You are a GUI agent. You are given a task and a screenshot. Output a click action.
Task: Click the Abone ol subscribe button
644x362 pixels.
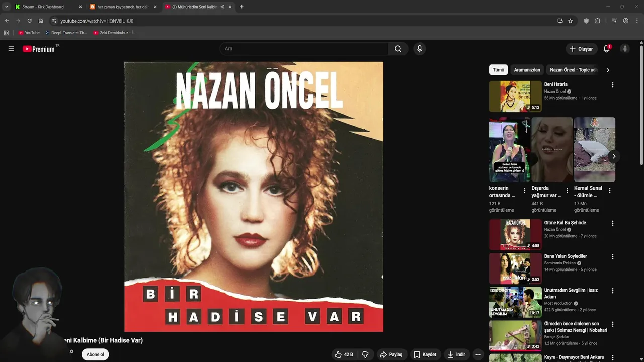(95, 354)
